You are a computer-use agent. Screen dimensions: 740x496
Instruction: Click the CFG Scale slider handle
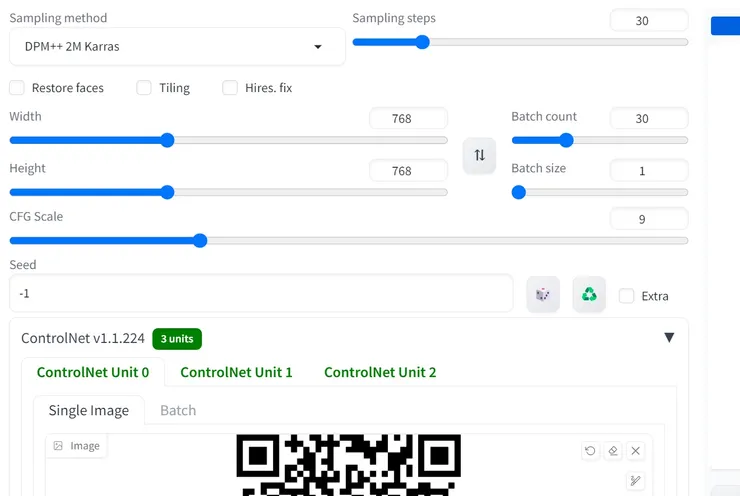[x=200, y=241]
